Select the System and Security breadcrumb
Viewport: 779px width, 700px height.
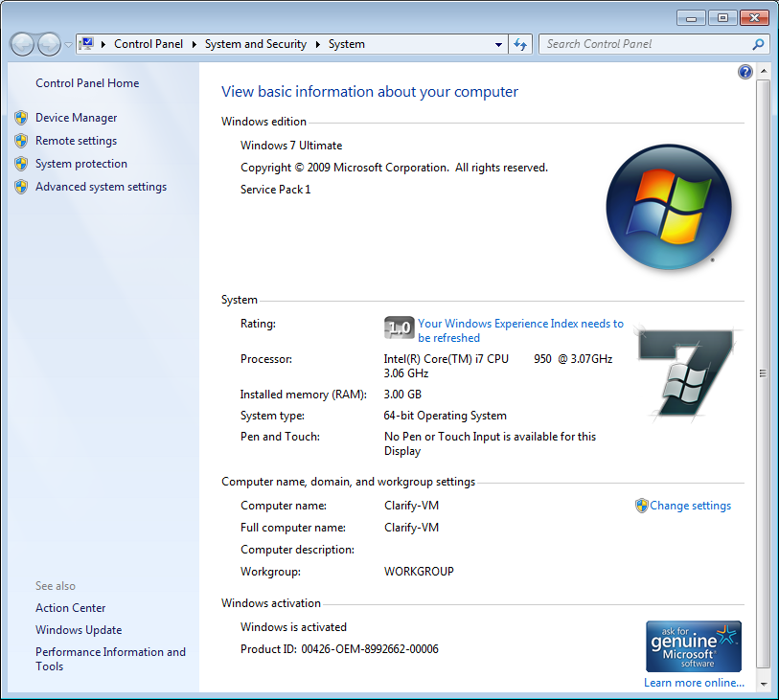256,44
